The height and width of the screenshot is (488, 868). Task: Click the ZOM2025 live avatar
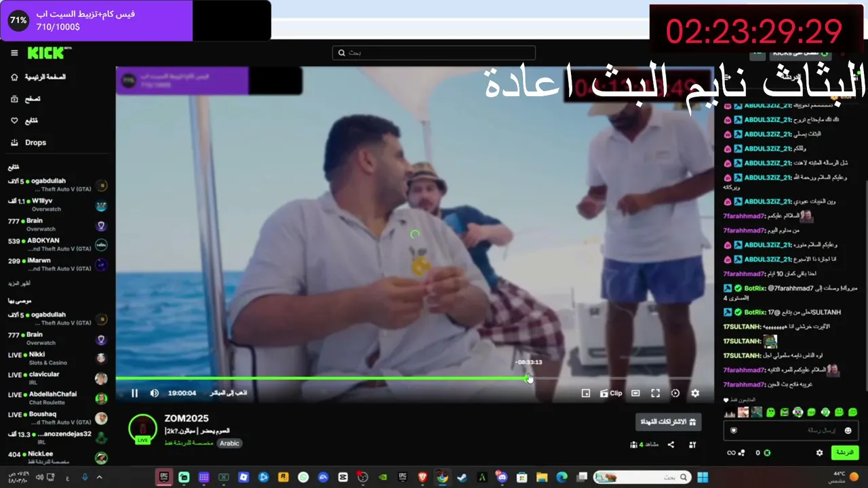142,428
